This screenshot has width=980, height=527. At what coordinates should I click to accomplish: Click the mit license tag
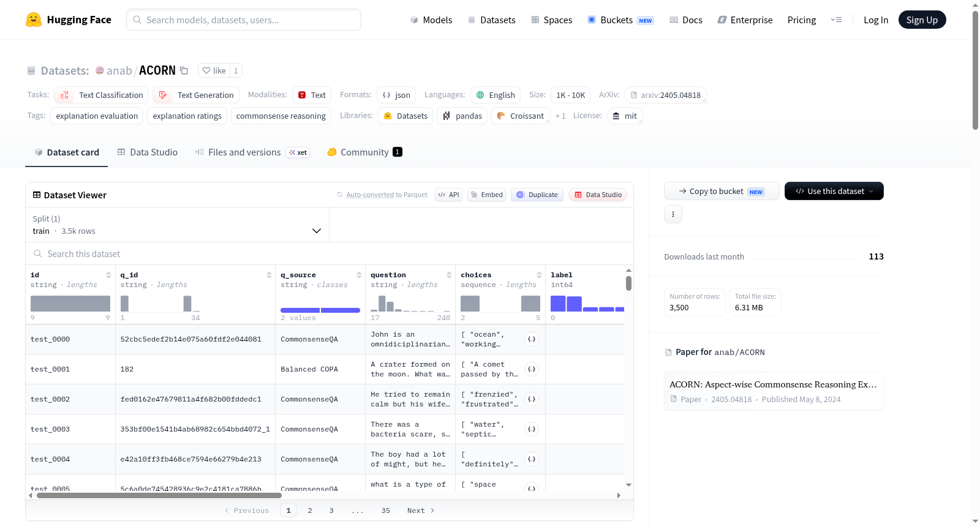coord(625,116)
